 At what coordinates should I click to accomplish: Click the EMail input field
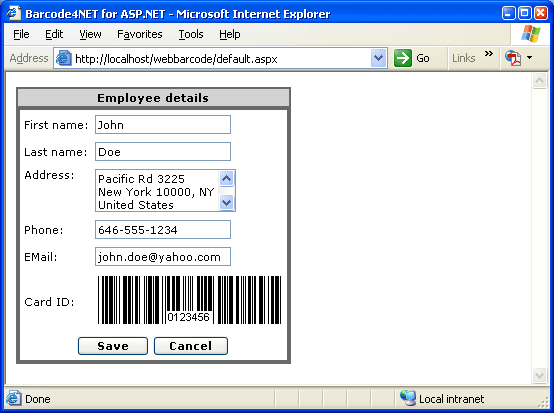tap(163, 256)
